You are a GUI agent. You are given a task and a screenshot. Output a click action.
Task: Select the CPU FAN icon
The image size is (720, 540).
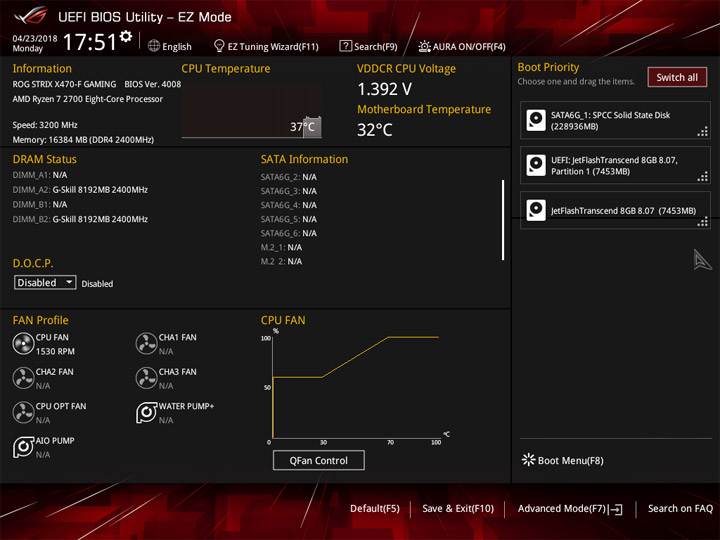(x=23, y=343)
